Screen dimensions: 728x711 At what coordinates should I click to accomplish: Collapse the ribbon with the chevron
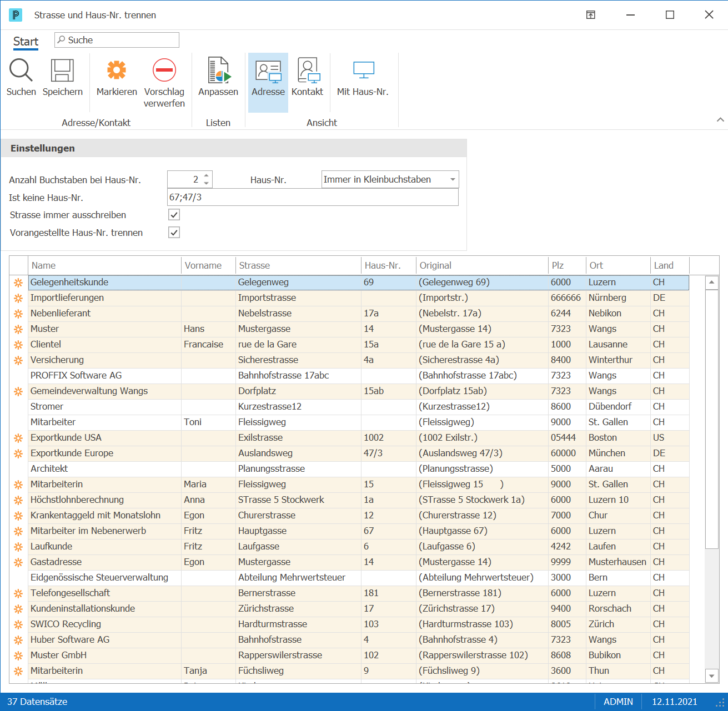(720, 119)
